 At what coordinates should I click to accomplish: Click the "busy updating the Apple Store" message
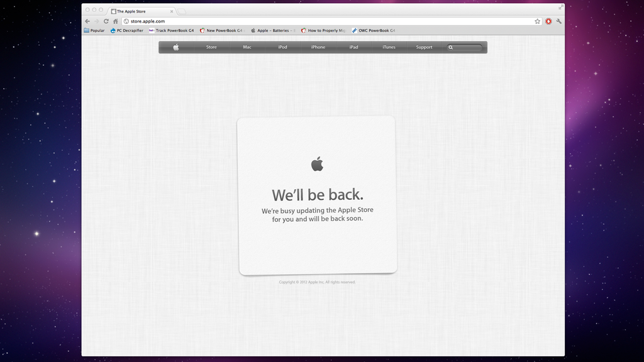pos(318,214)
